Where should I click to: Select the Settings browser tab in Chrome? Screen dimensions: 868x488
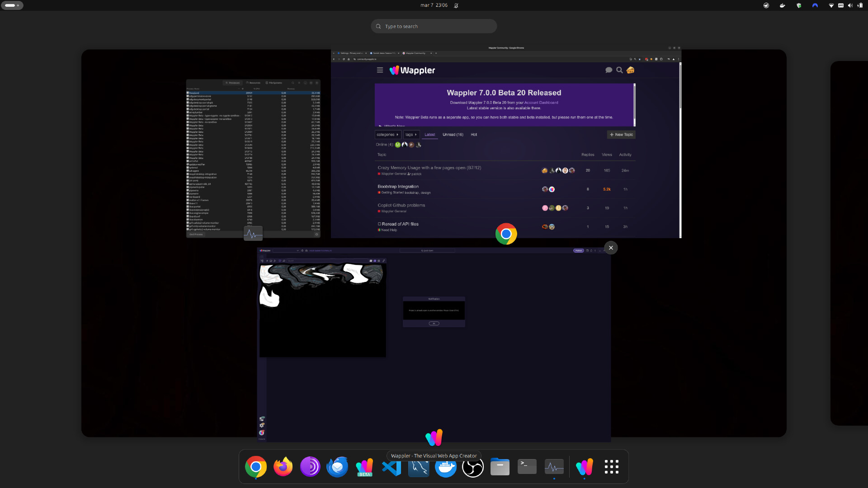point(351,53)
